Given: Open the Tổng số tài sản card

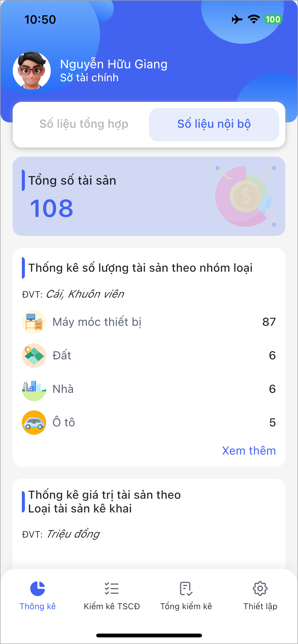Looking at the screenshot, I should (102, 196).
